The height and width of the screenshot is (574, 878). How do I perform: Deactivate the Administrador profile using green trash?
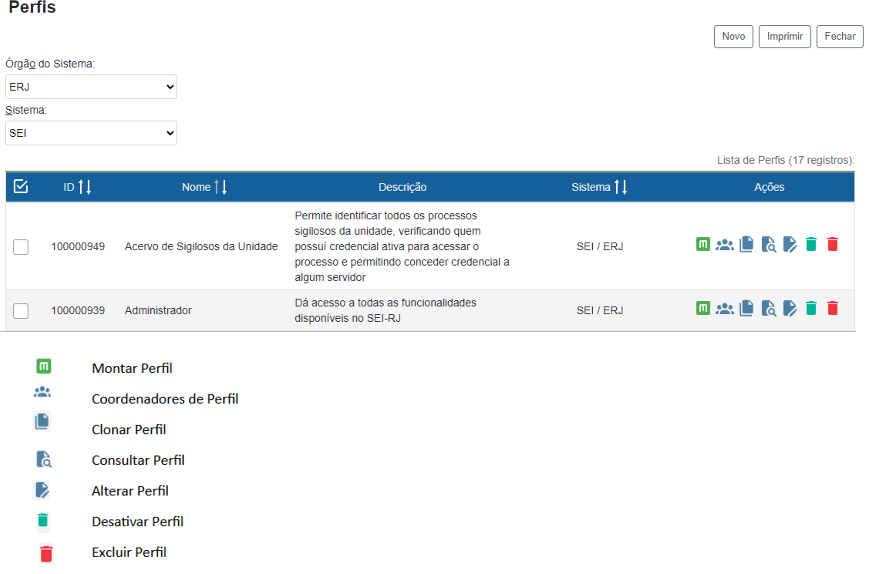coord(811,308)
